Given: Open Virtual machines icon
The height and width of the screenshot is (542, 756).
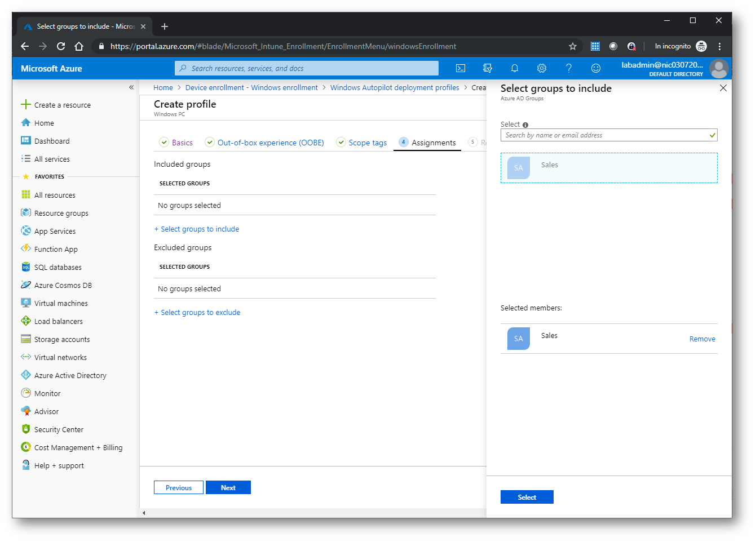Looking at the screenshot, I should click(x=26, y=303).
